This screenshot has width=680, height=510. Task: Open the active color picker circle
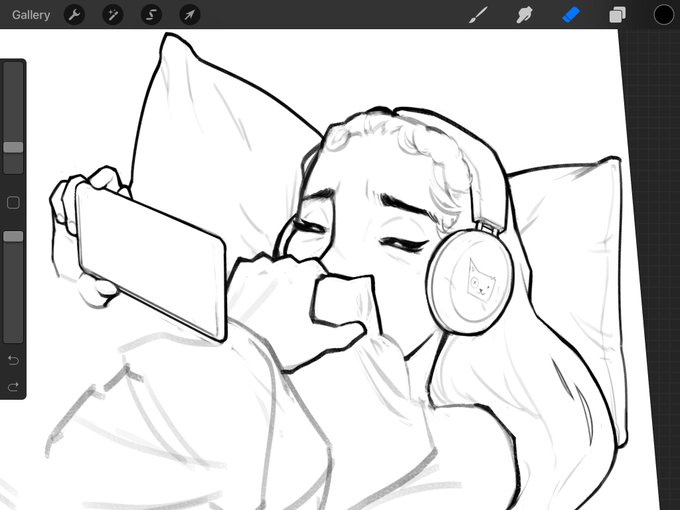click(x=664, y=15)
